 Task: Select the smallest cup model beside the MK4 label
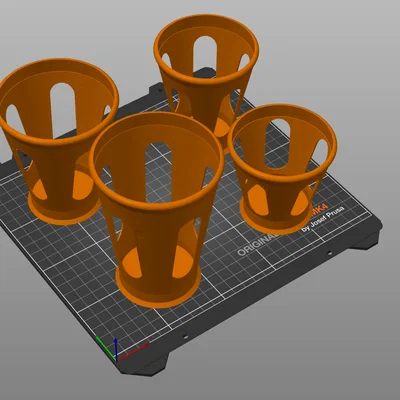283,169
